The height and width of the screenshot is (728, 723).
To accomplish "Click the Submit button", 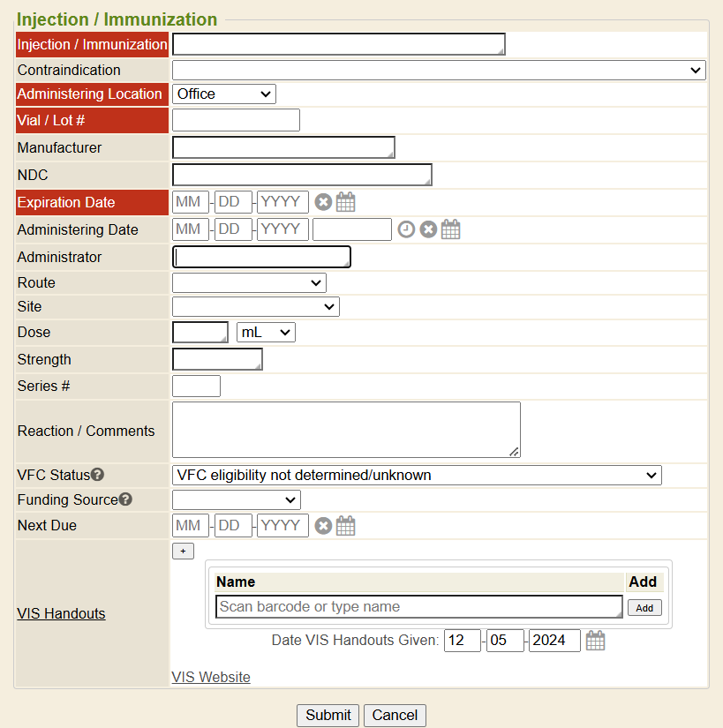I will click(x=328, y=715).
